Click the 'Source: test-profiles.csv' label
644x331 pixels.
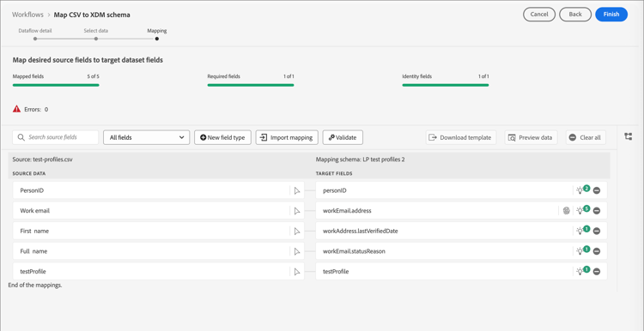43,159
